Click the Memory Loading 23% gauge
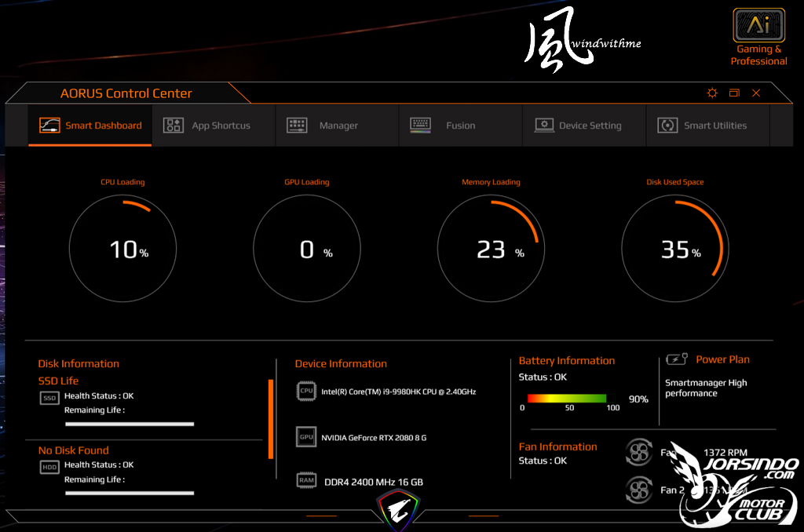Image resolution: width=804 pixels, height=532 pixels. pos(491,249)
